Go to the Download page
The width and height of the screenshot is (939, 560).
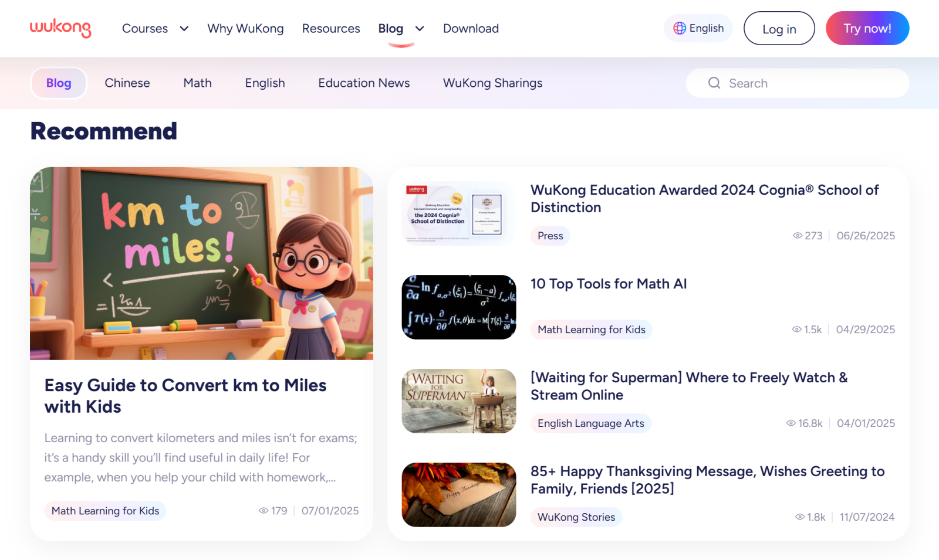click(x=471, y=28)
